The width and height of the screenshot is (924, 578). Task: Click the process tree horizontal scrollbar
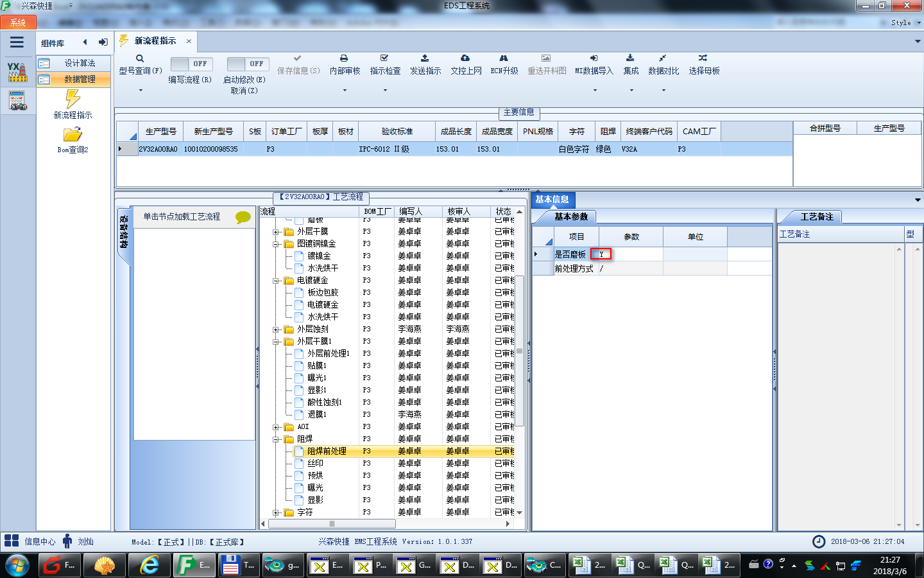point(332,523)
